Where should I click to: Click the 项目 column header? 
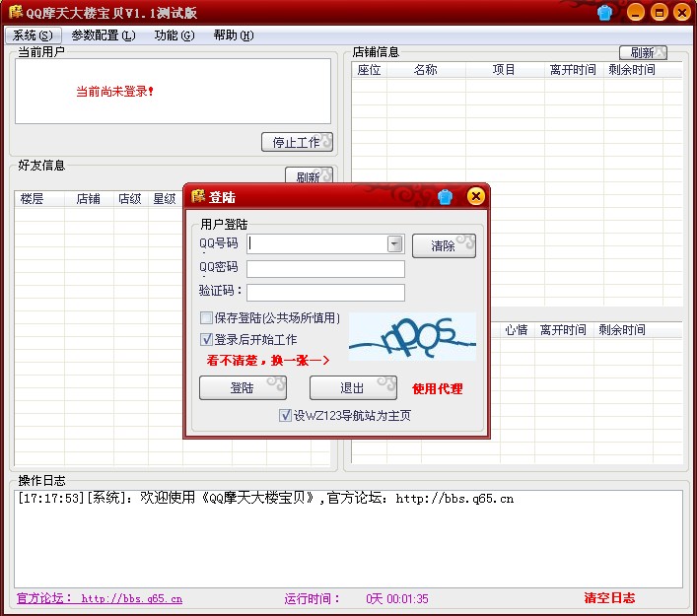pos(505,70)
